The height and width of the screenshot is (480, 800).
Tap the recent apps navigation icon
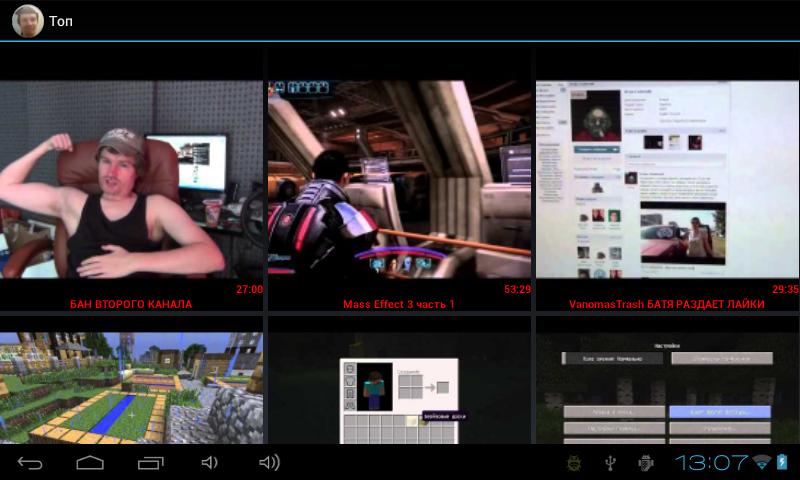click(151, 463)
